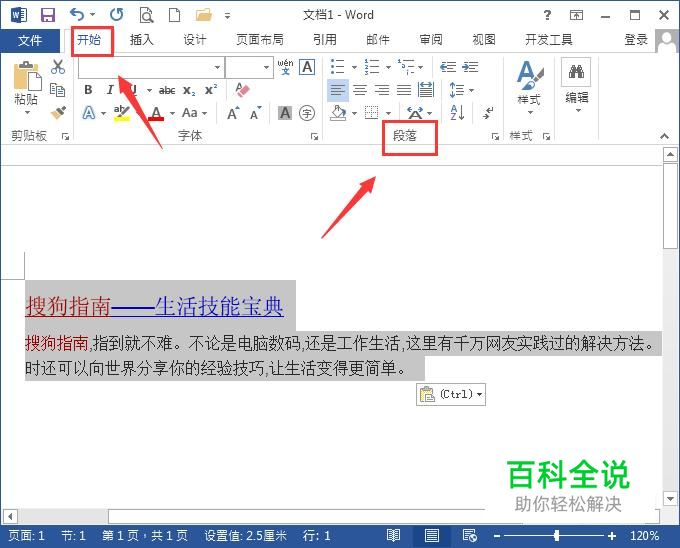Toggle Strikethrough abc formatting

coord(167,90)
